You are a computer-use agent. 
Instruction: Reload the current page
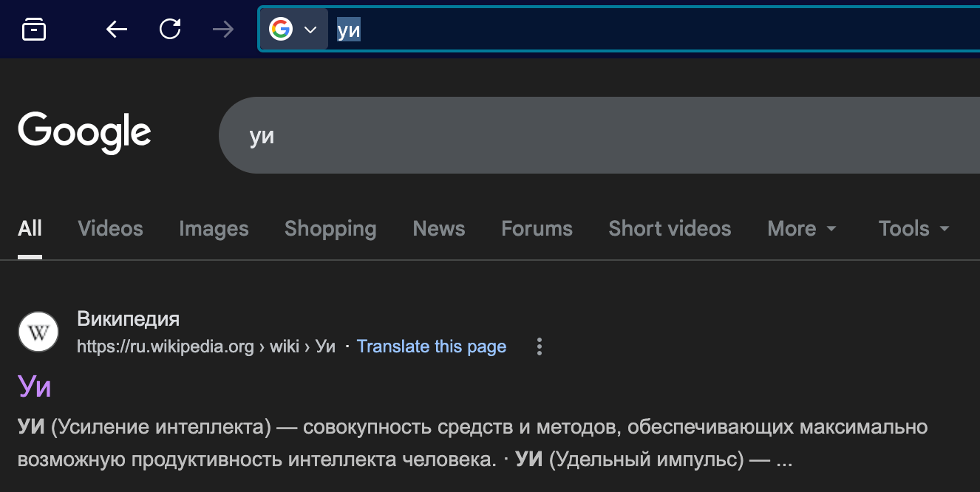(x=170, y=29)
